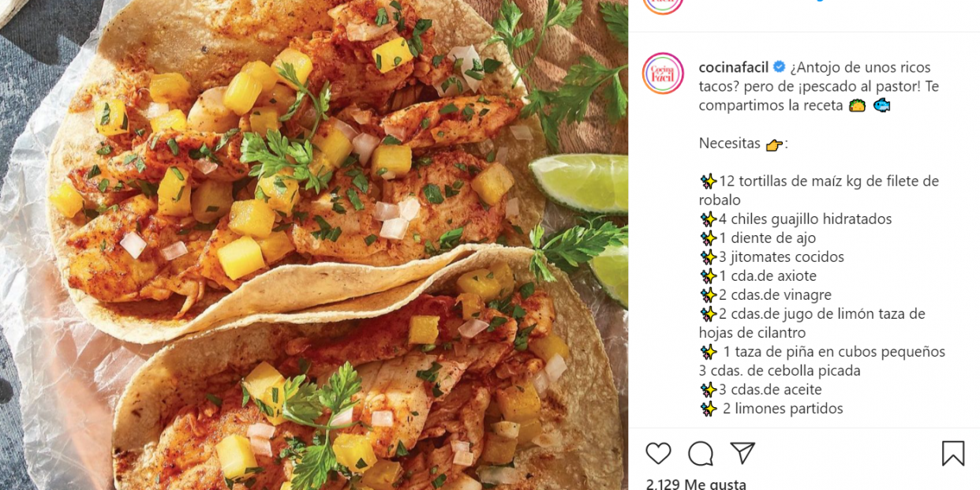Click the fish tacos photo
This screenshot has width=980, height=490.
[x=314, y=245]
